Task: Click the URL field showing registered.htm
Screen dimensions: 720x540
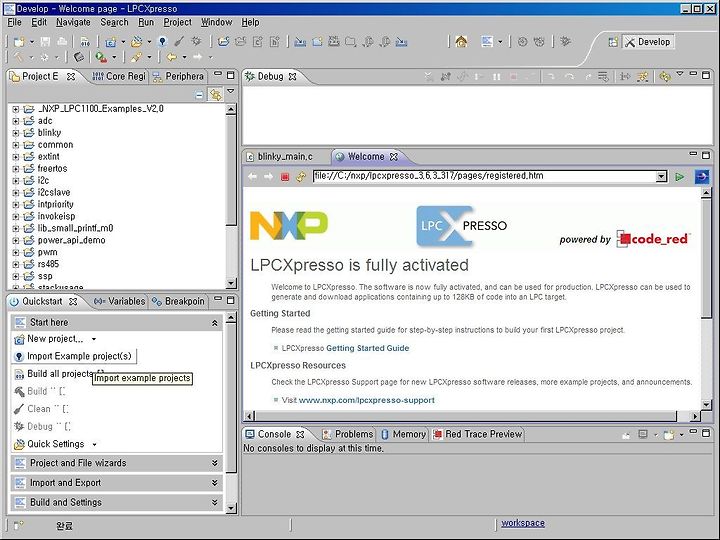Action: pyautogui.click(x=484, y=176)
